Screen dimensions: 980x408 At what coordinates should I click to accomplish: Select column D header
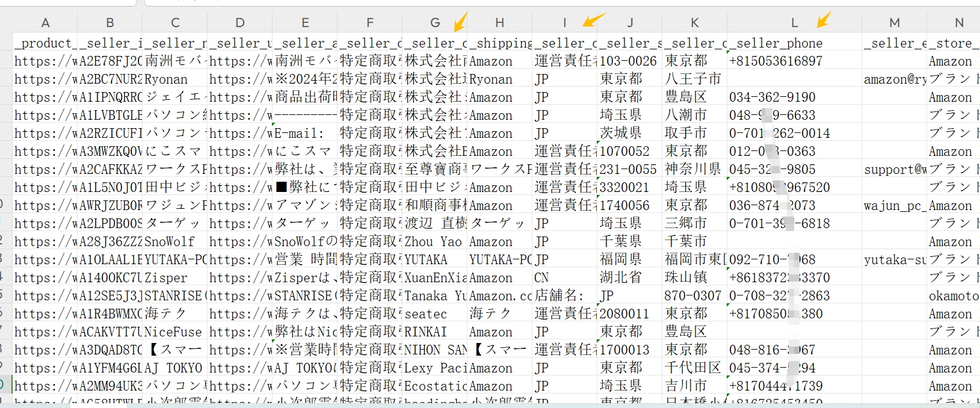pos(240,23)
